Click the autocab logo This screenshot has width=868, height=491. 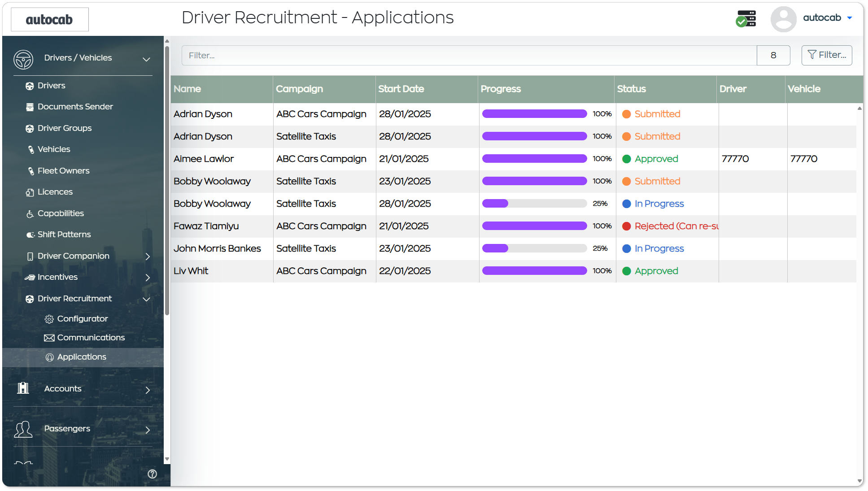[x=49, y=19]
